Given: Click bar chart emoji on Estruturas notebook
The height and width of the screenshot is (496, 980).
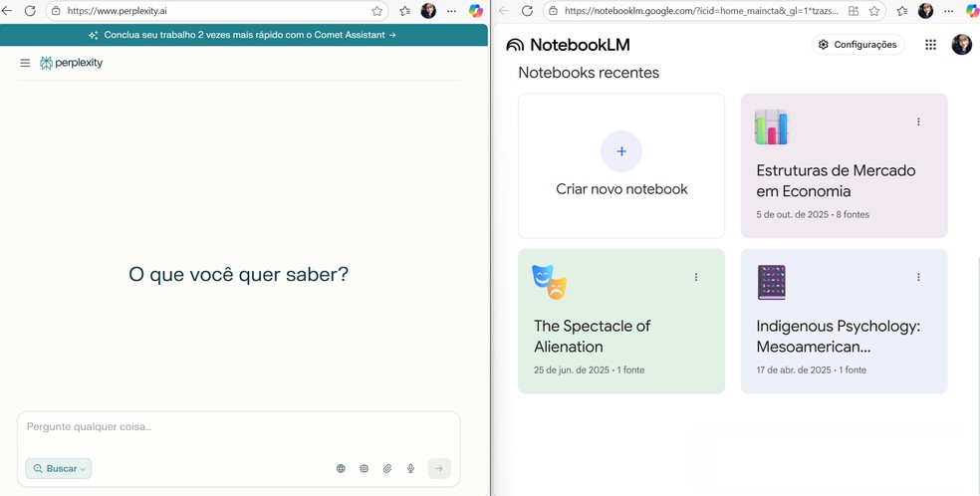Looking at the screenshot, I should point(771,127).
